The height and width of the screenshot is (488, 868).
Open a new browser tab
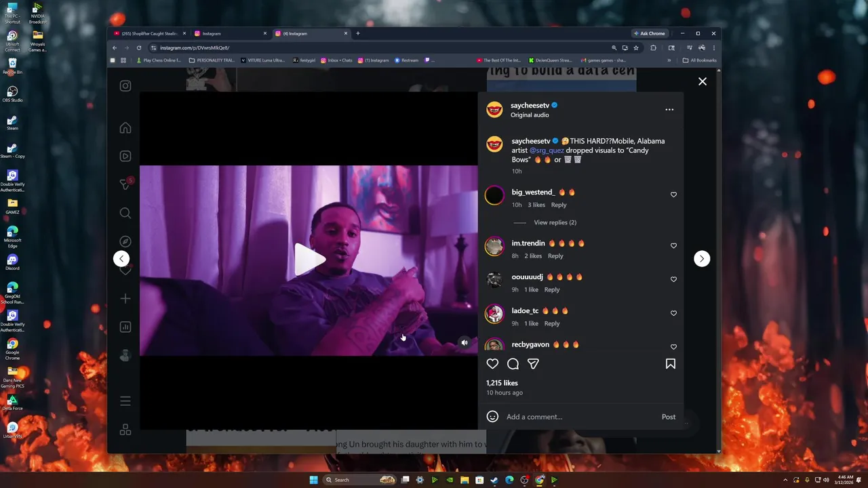click(x=358, y=33)
